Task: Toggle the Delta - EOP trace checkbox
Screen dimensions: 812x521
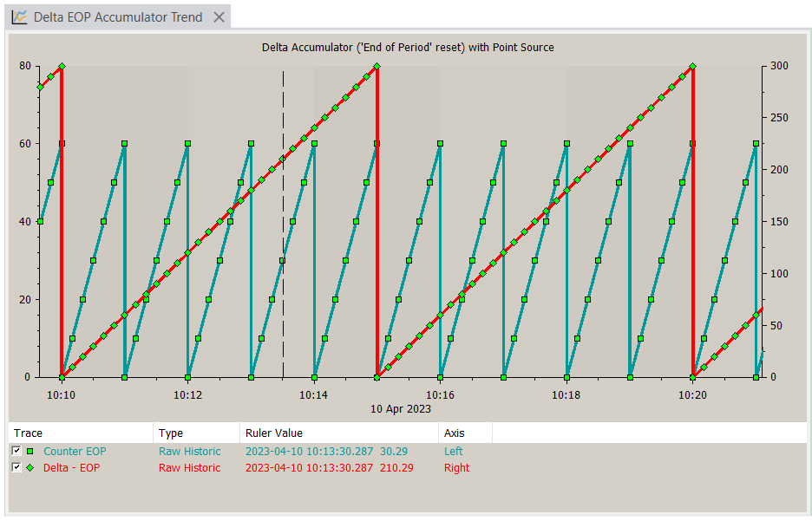Action: coord(16,468)
